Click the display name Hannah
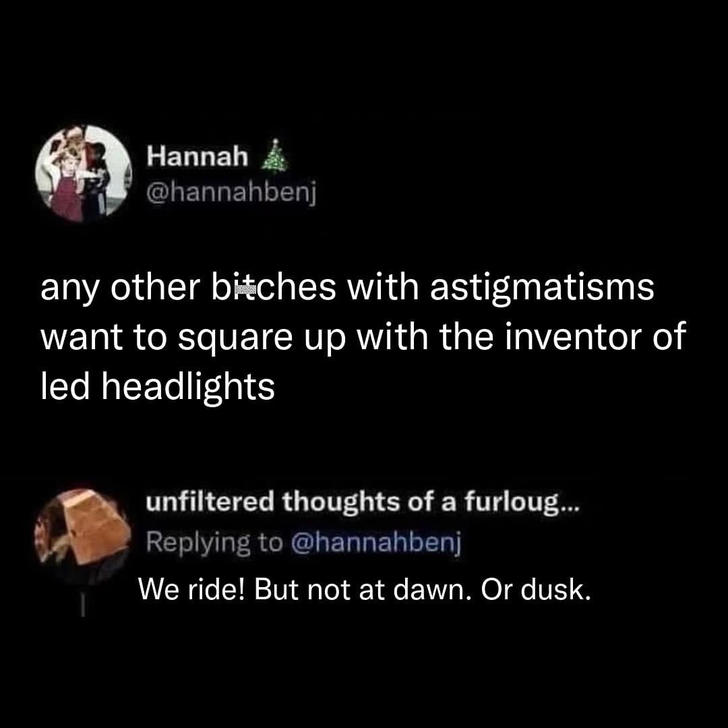 pos(198,156)
